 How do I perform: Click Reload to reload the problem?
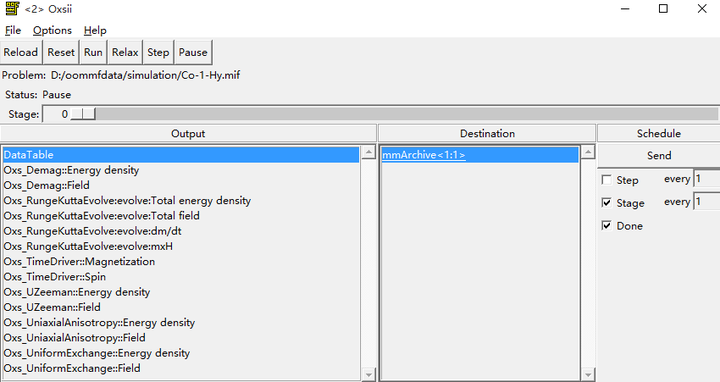click(21, 52)
